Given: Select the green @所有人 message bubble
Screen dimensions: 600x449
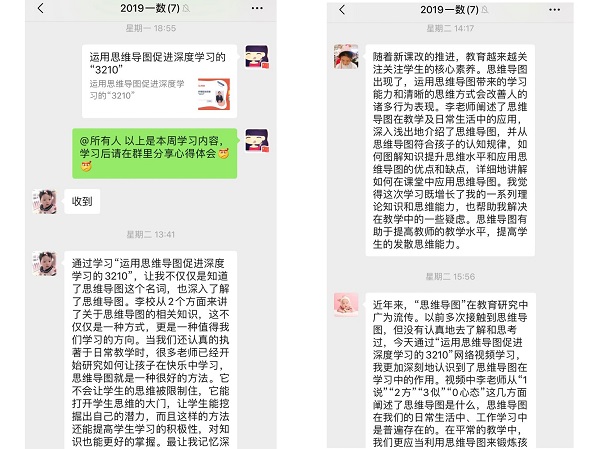Looking at the screenshot, I should 155,153.
